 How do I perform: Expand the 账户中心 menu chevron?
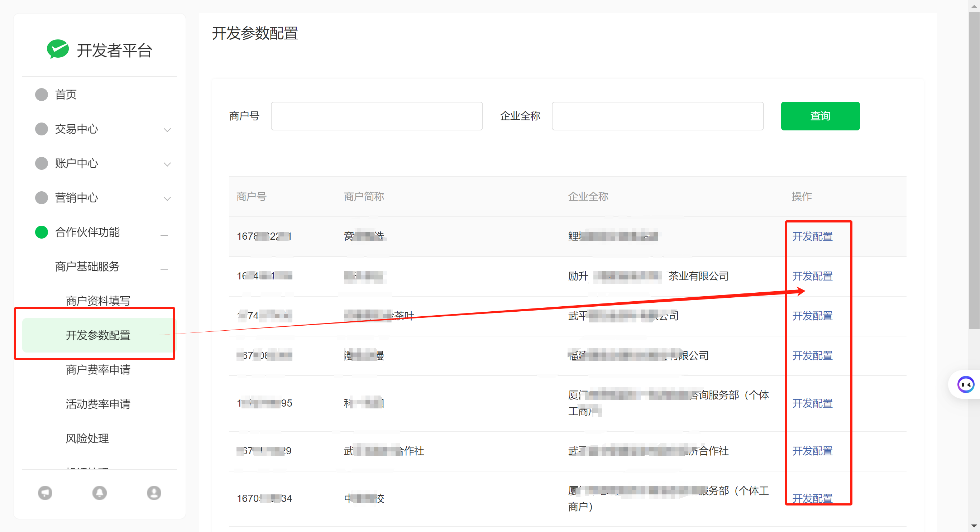point(167,164)
